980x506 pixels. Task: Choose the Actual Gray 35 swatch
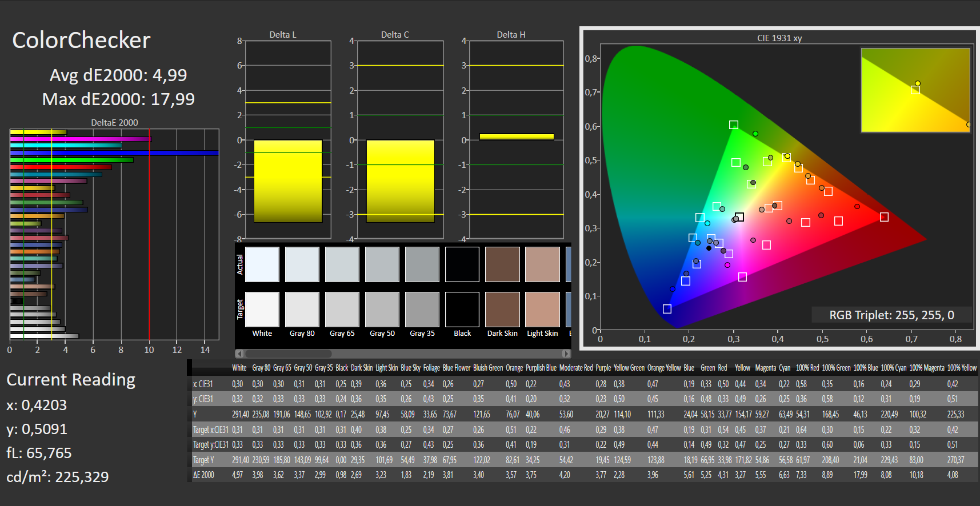point(422,264)
